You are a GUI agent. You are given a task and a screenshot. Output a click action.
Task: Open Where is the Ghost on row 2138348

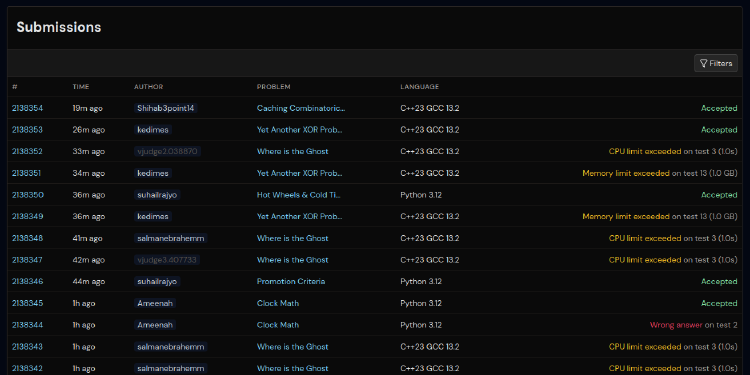click(x=293, y=238)
